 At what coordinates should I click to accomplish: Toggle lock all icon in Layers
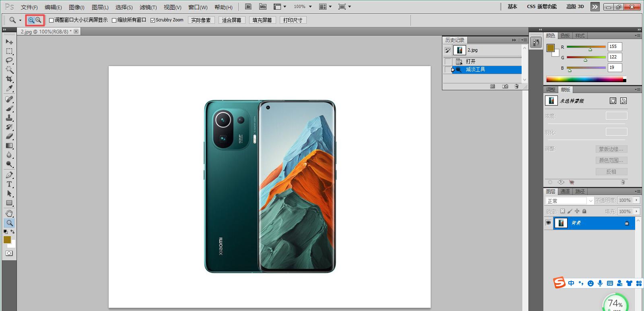click(x=584, y=211)
